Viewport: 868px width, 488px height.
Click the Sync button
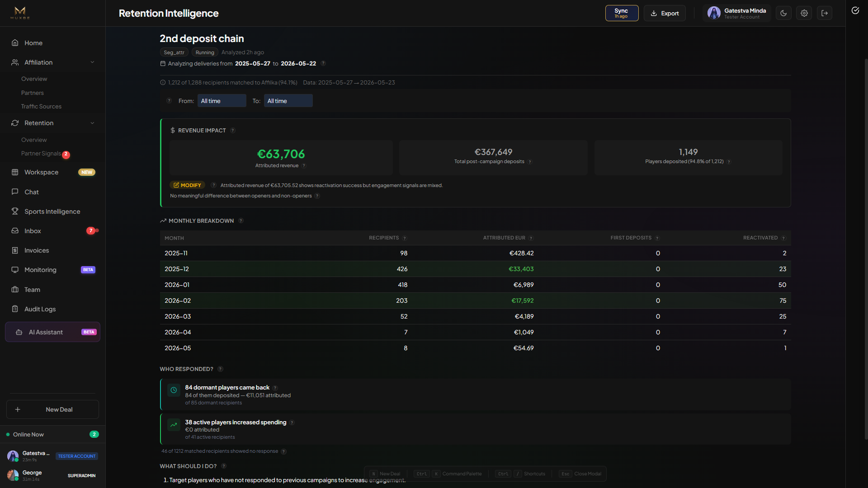click(622, 13)
